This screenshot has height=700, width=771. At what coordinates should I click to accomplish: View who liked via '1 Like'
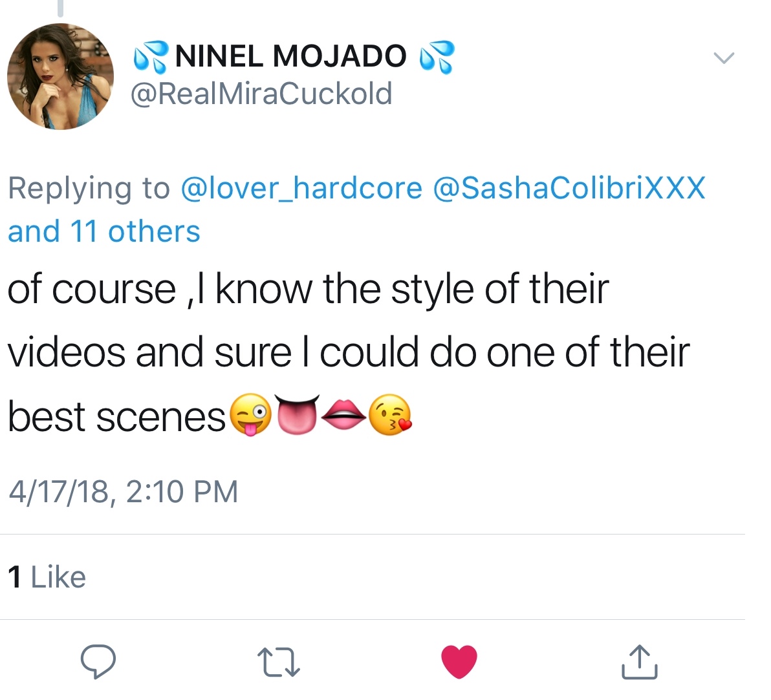tap(47, 577)
